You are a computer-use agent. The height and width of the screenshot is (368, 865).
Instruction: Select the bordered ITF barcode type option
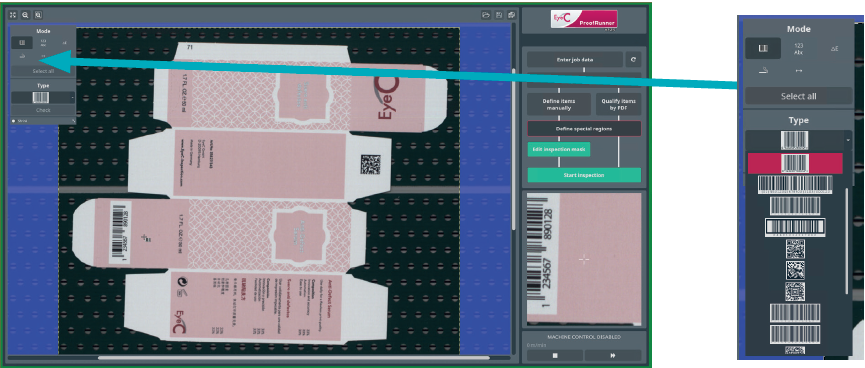795,227
